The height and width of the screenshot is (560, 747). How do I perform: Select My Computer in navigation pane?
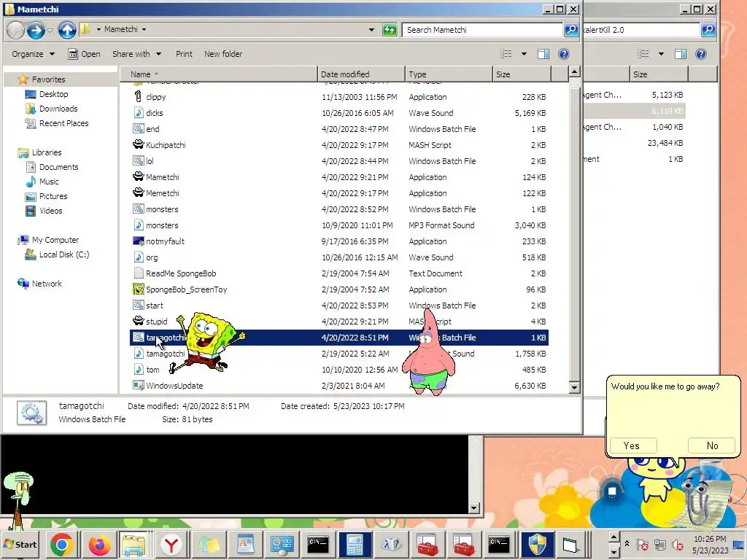pos(49,240)
